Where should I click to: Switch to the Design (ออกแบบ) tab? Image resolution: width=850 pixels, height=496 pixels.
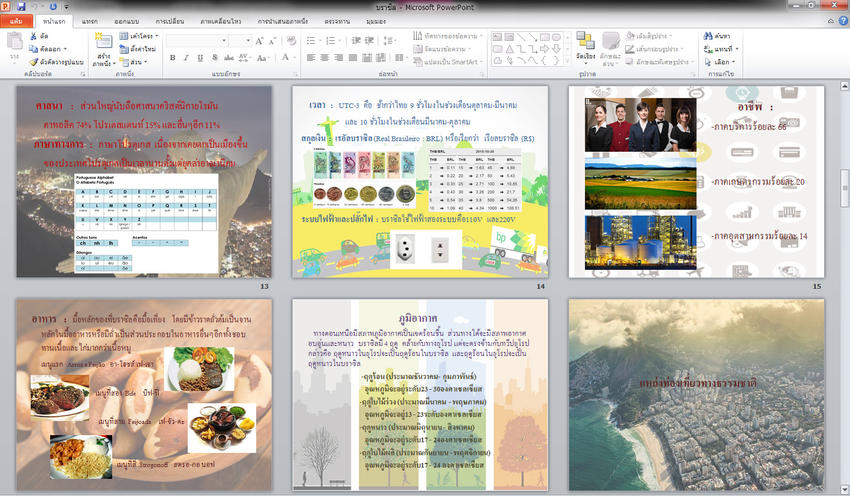pyautogui.click(x=126, y=21)
